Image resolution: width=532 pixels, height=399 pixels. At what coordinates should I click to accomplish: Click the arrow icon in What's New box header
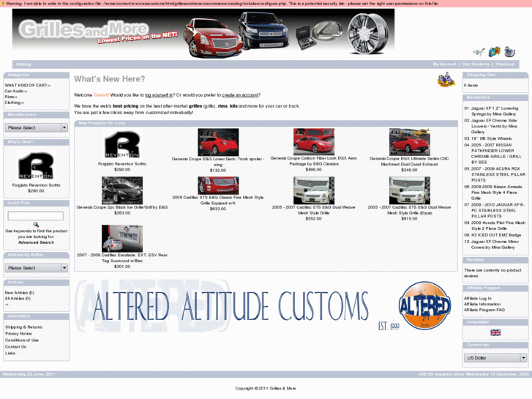point(62,143)
